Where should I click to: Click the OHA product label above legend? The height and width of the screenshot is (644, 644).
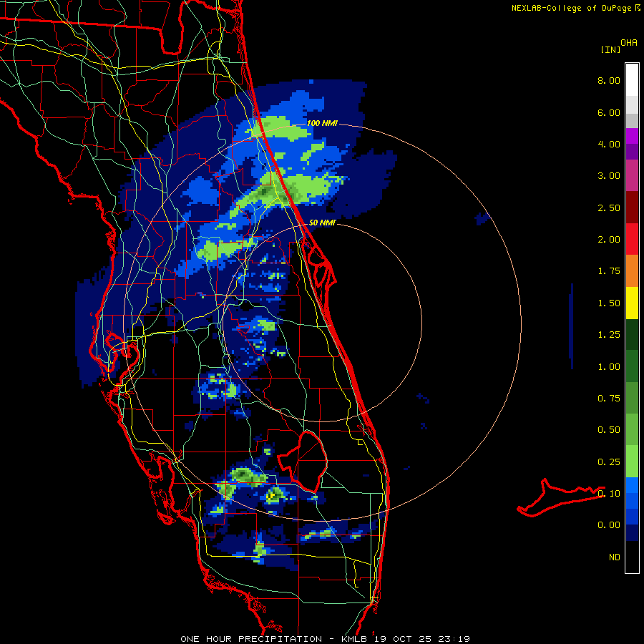pos(629,43)
